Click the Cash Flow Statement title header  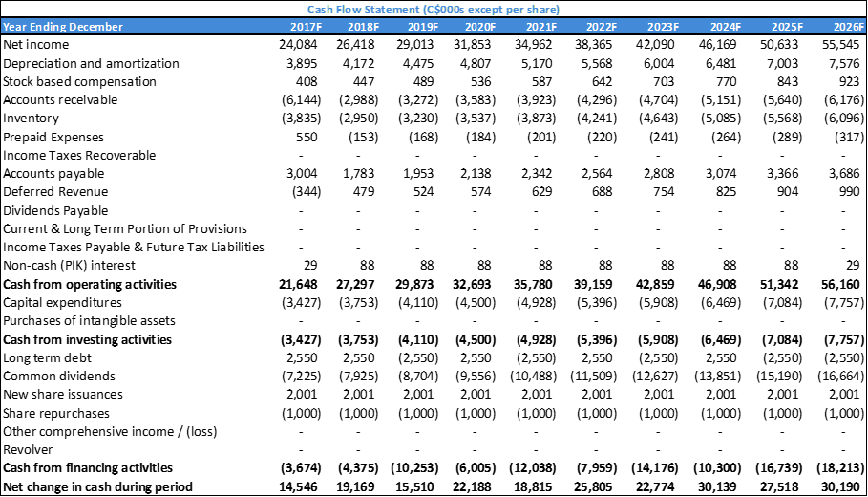(434, 9)
